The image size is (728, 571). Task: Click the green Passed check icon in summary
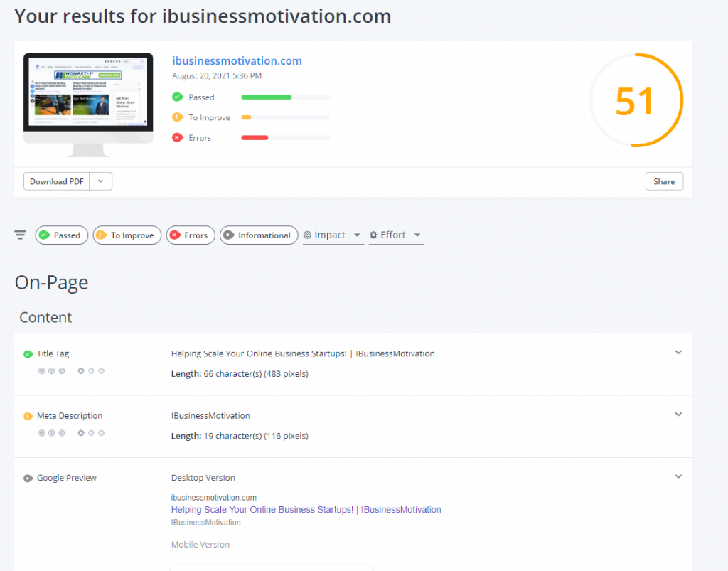pos(177,97)
